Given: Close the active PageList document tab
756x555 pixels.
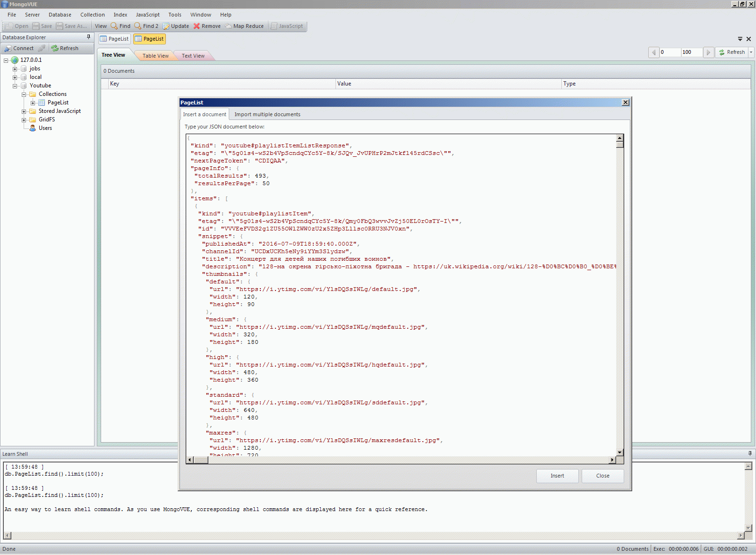Looking at the screenshot, I should (x=748, y=39).
